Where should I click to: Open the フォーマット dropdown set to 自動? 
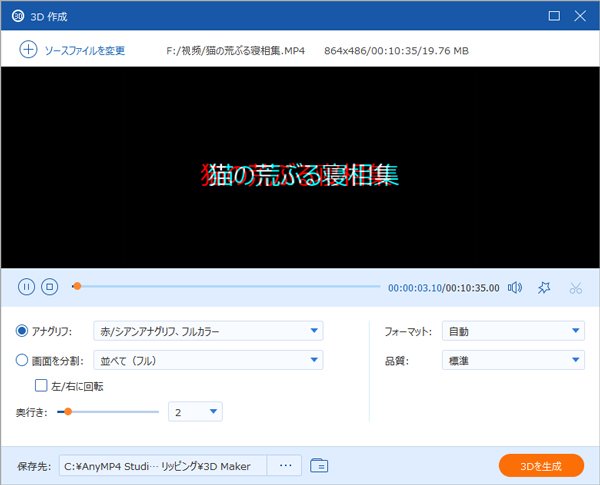click(513, 331)
